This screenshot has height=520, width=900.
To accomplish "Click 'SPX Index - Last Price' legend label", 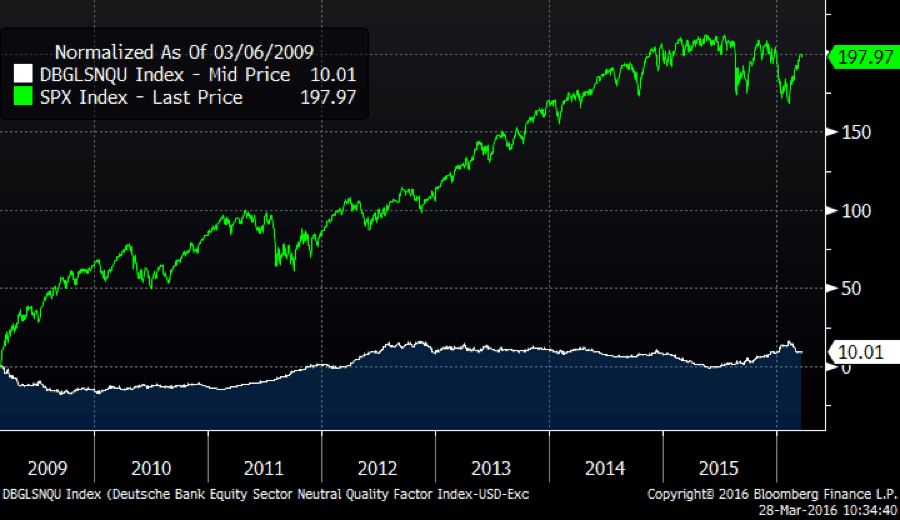I will [x=141, y=98].
